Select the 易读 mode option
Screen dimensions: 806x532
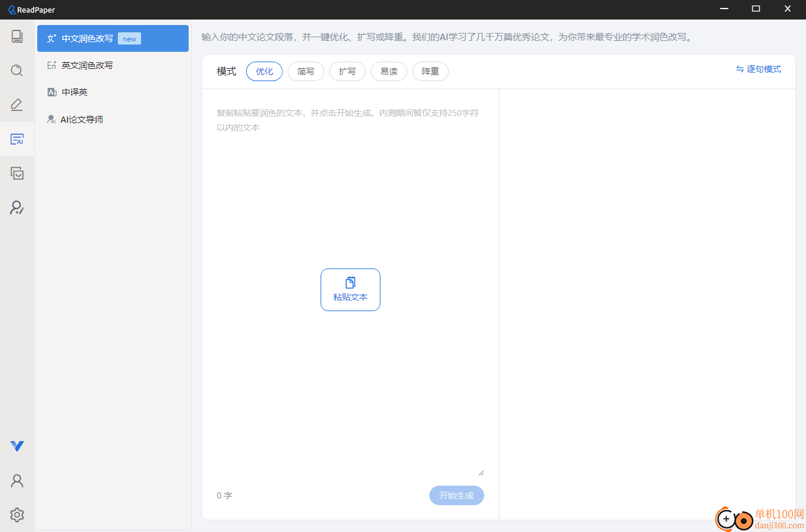point(389,71)
